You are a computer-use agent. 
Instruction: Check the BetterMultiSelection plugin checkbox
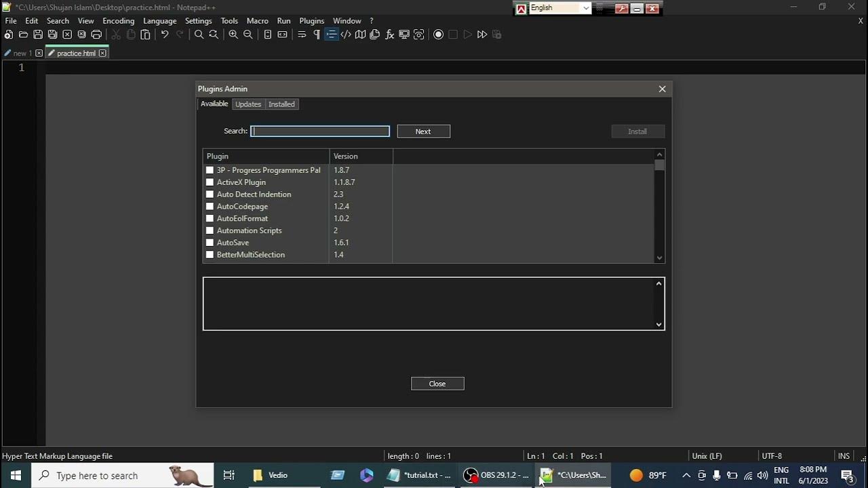[x=210, y=255]
